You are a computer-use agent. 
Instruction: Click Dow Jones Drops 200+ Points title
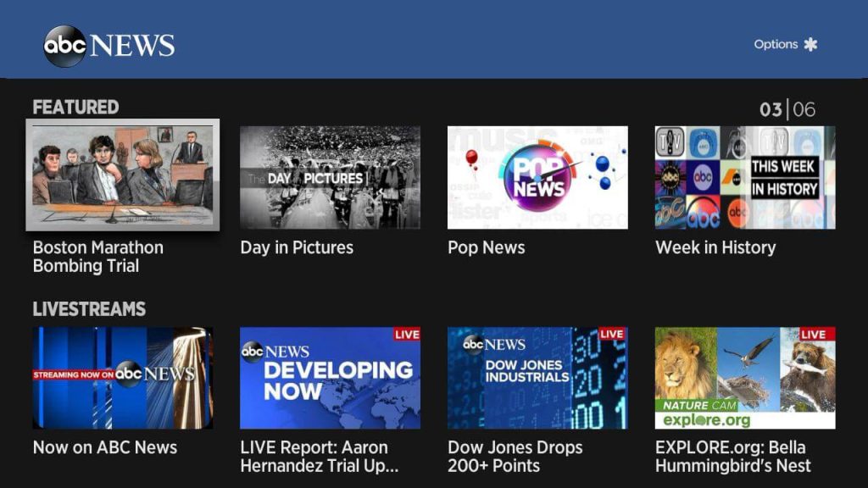[x=515, y=457]
